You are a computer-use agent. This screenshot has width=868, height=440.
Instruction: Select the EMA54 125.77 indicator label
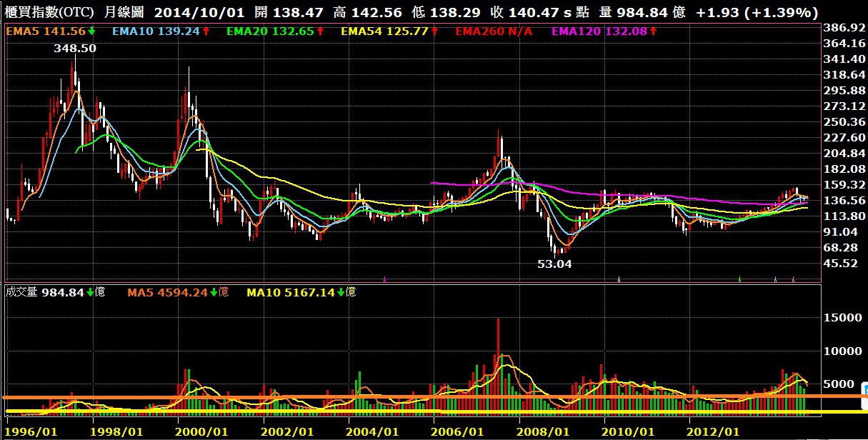point(389,31)
